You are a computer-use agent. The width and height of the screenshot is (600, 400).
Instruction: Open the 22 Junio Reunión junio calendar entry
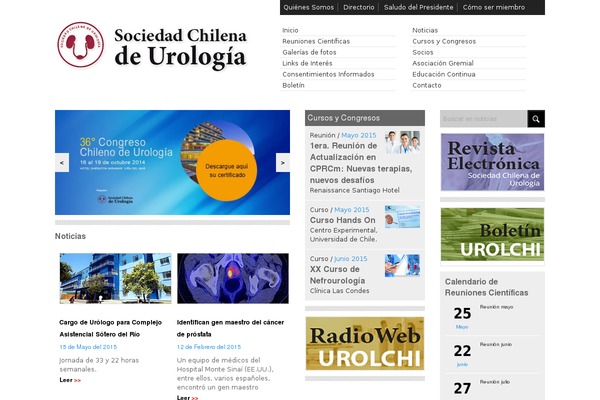pyautogui.click(x=492, y=354)
